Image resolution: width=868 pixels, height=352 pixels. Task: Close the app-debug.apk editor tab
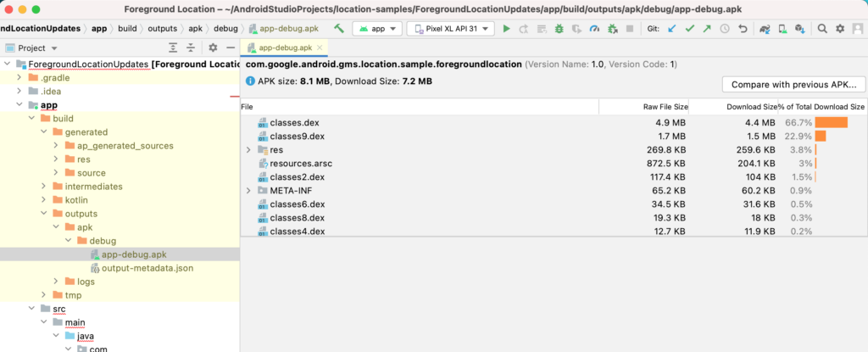tap(320, 47)
